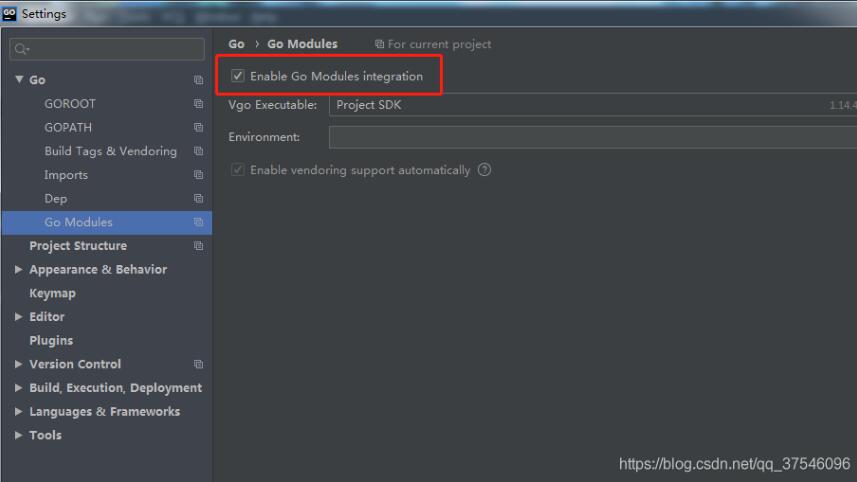Toggle Enable vendoring support automatically checkbox
This screenshot has width=857, height=482.
click(x=238, y=170)
